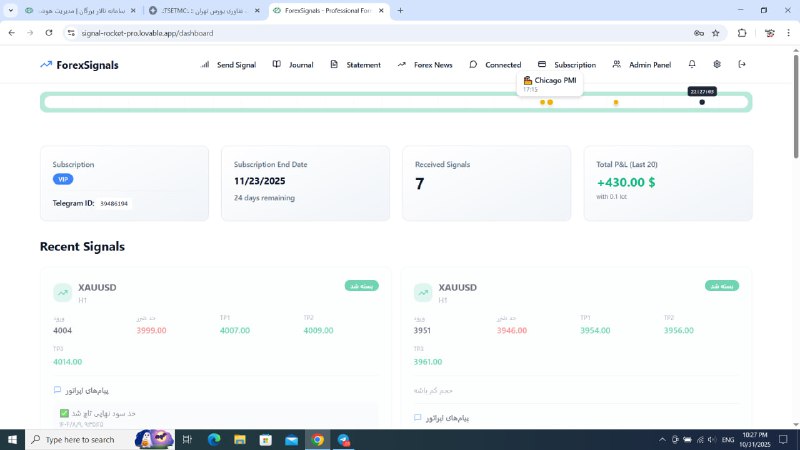Navigate to Forex News
Image resolution: width=800 pixels, height=450 pixels.
pyautogui.click(x=425, y=65)
